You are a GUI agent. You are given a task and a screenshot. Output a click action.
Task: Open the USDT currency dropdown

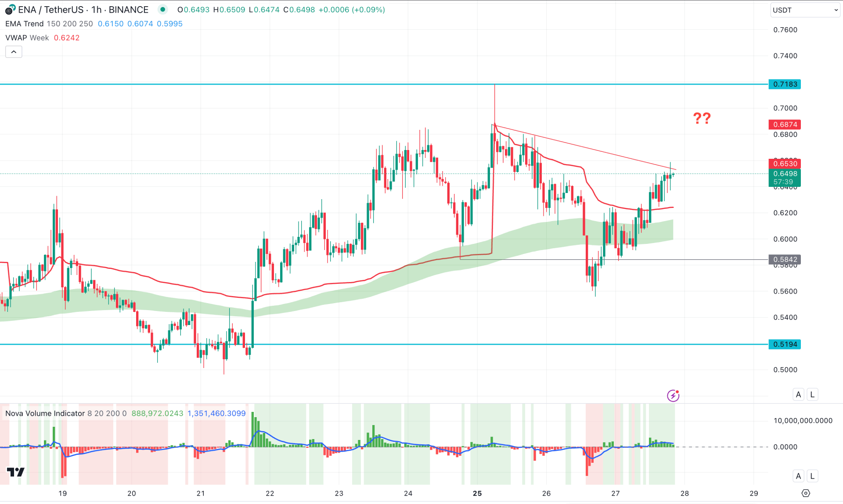[805, 10]
